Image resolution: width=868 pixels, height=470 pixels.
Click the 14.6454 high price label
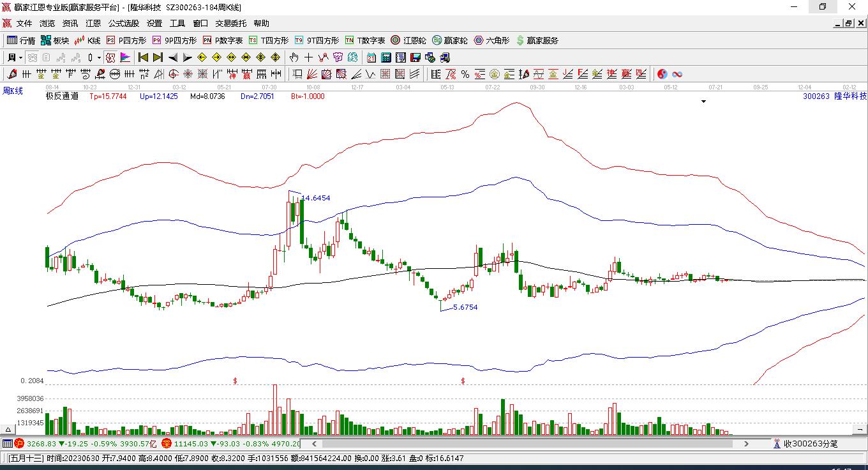point(316,198)
